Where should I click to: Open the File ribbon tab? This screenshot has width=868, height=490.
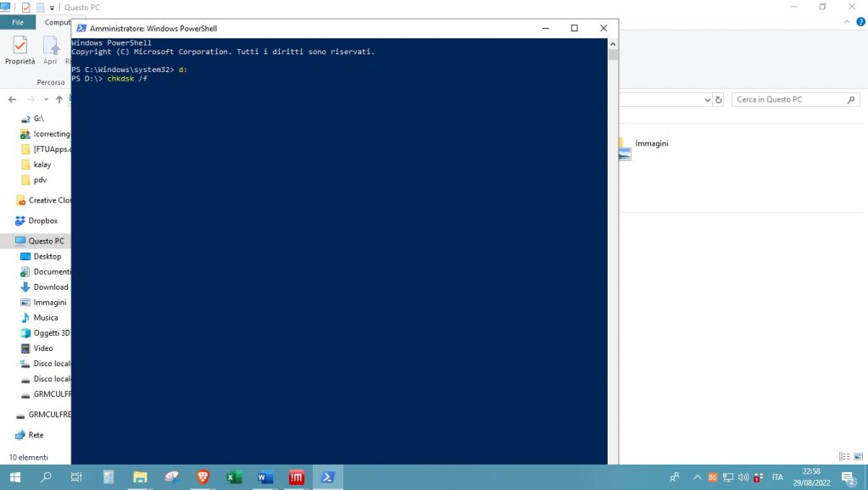[x=17, y=23]
